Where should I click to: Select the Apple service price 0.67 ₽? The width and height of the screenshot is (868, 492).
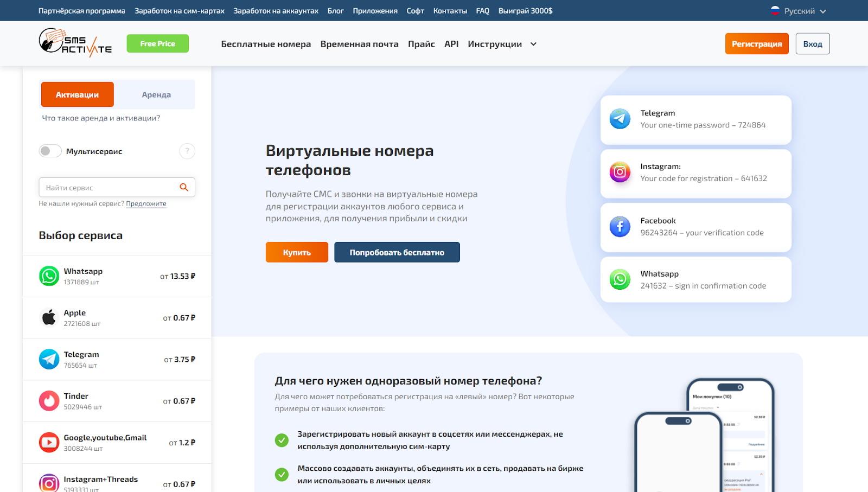tap(180, 318)
